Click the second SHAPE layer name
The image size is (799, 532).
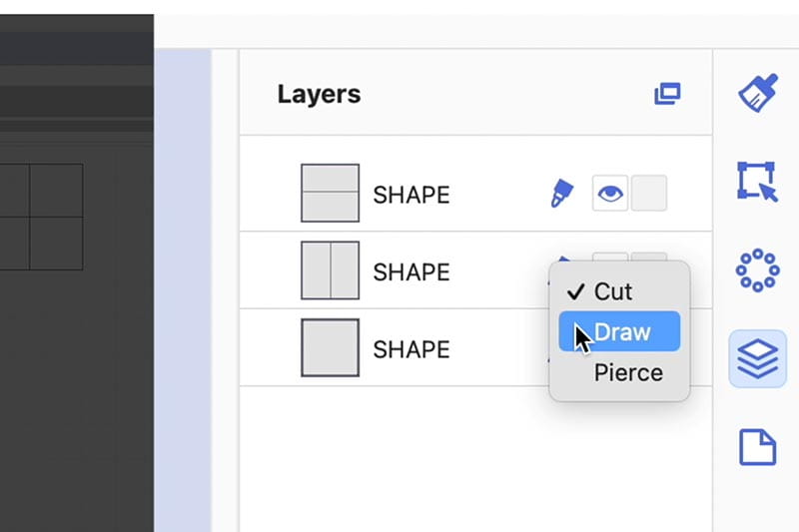pos(410,272)
